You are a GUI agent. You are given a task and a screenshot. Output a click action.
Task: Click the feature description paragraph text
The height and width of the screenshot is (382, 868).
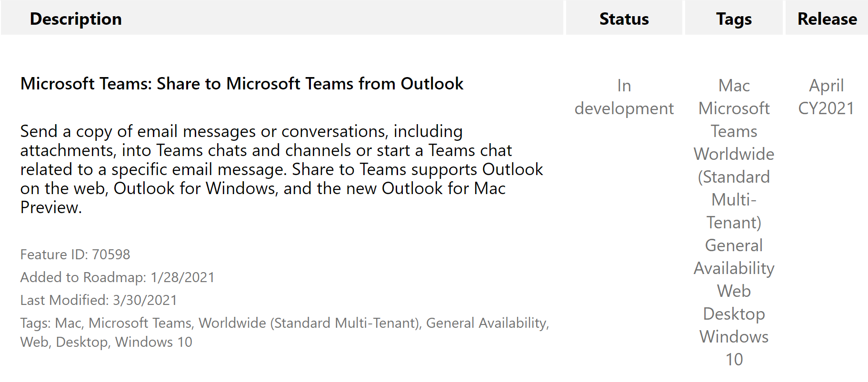tap(281, 169)
